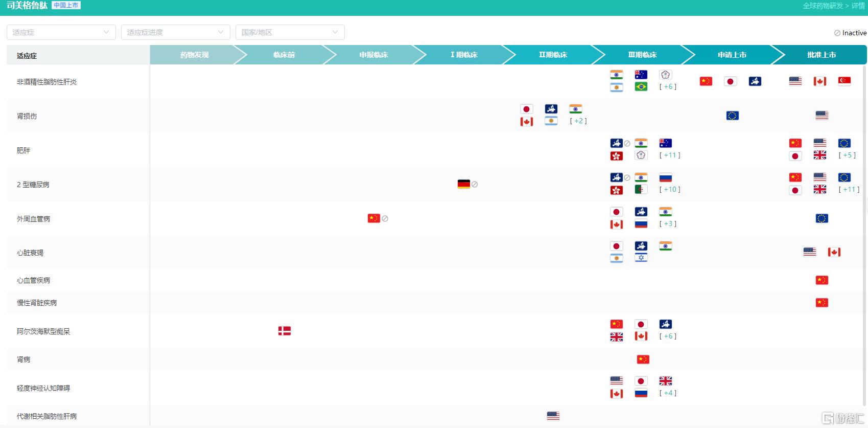Select the 阿尔茨海默型痴呆 indication label

tap(43, 331)
